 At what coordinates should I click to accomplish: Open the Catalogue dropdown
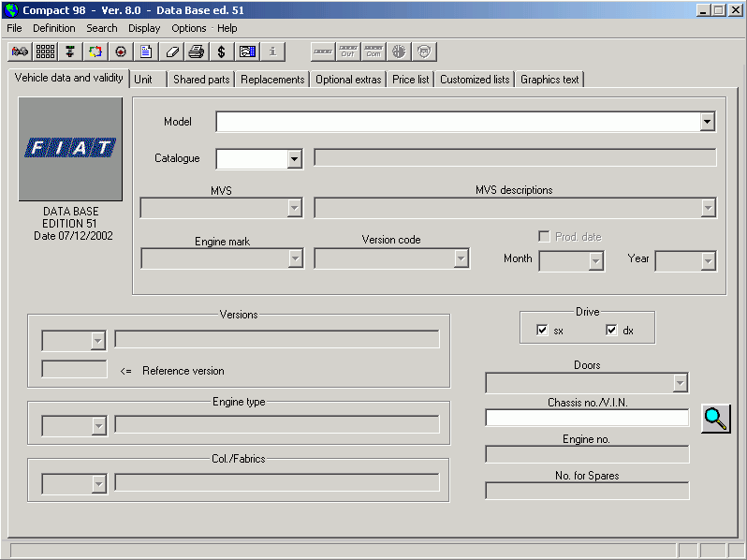[295, 158]
